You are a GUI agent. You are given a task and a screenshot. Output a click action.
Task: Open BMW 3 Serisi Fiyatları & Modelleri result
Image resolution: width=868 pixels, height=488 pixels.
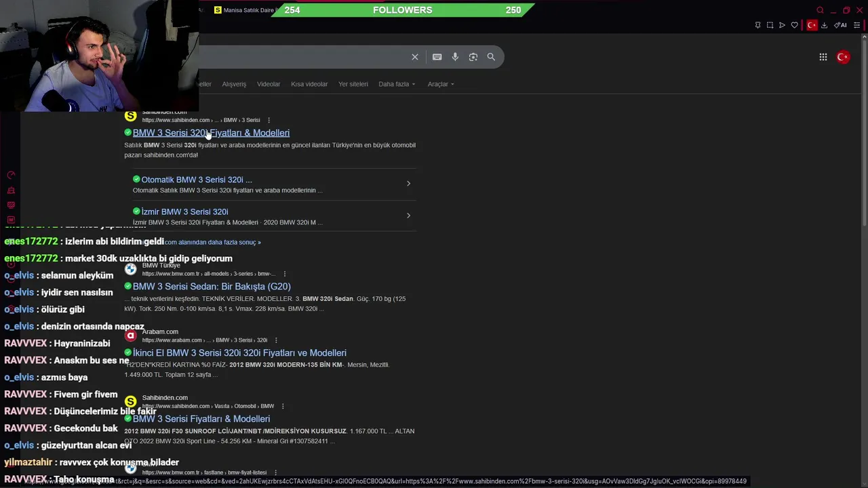201,419
